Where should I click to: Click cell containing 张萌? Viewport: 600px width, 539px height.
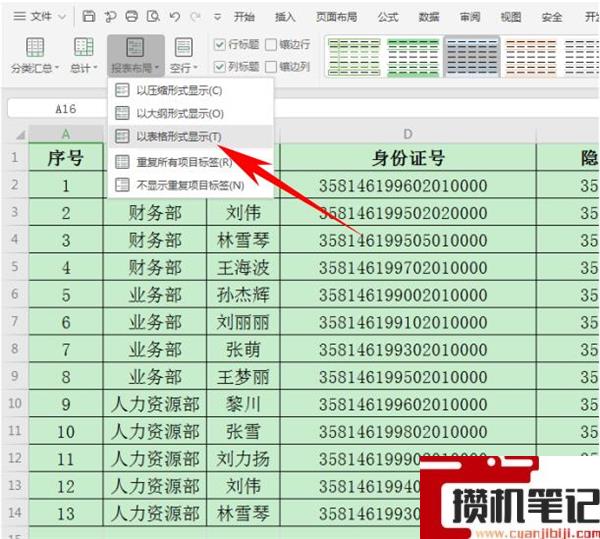[x=243, y=349]
